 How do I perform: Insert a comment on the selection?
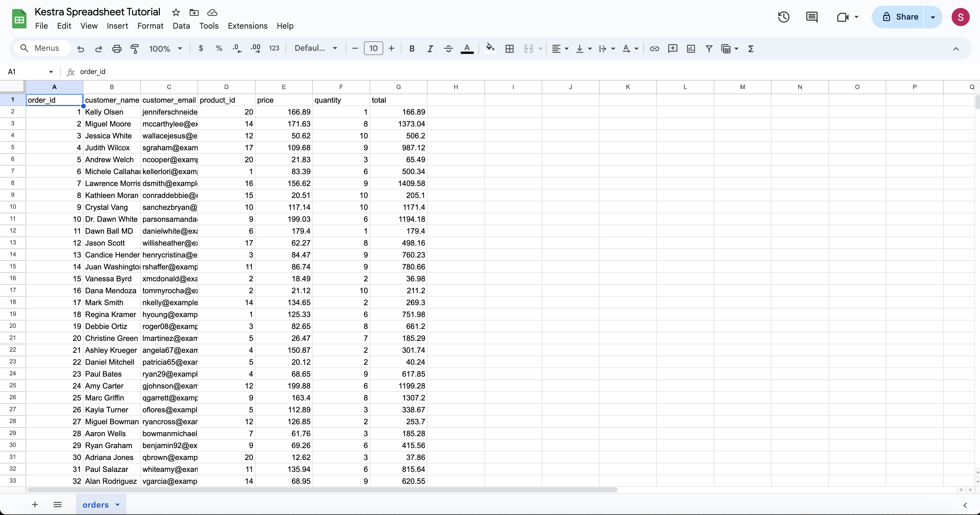pyautogui.click(x=673, y=48)
